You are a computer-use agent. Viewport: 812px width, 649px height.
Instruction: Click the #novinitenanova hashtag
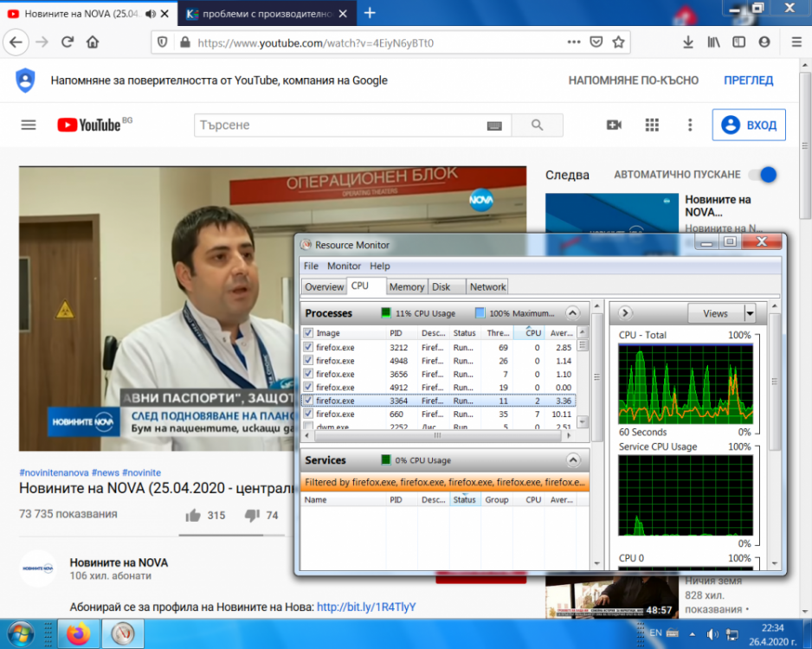pyautogui.click(x=54, y=472)
